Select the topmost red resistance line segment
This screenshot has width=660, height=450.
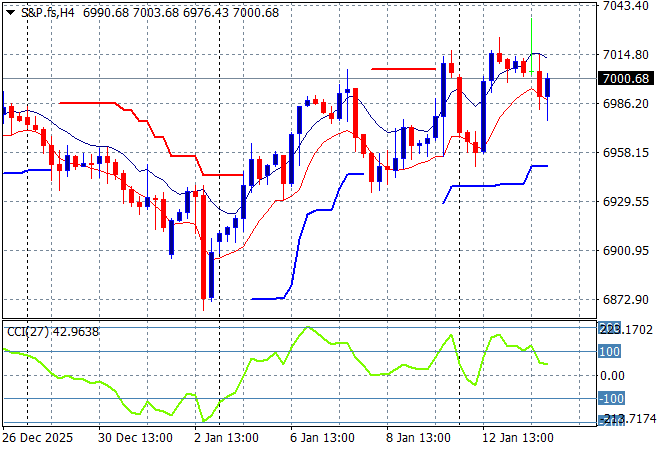point(403,69)
